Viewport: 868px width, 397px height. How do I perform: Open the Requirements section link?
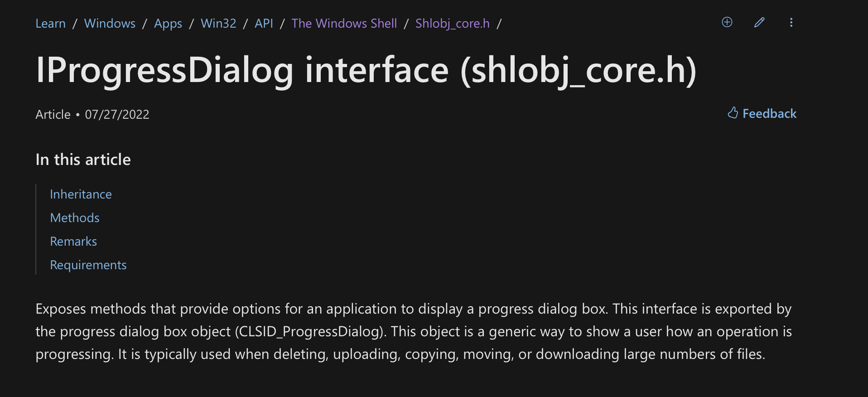coord(88,265)
